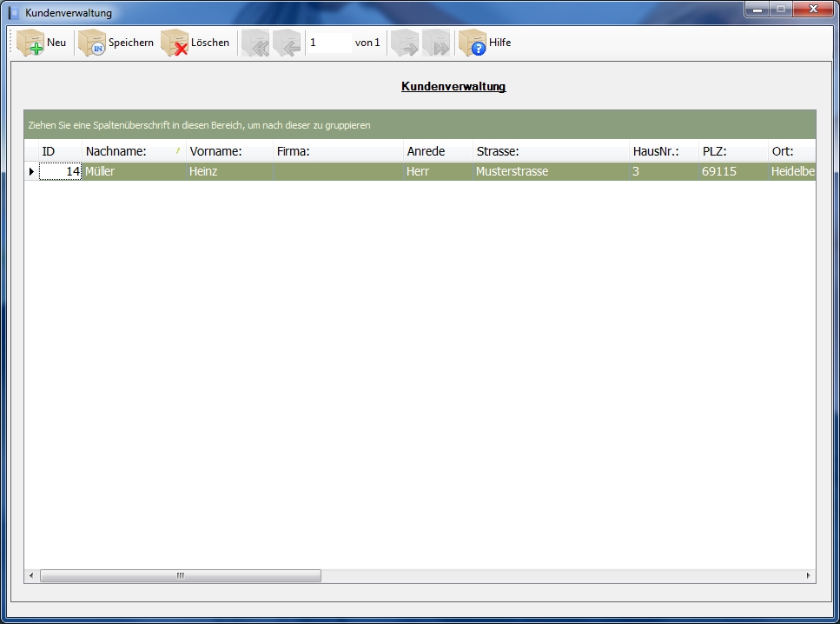The image size is (840, 624).
Task: Select the row indicator arrow for Müller
Action: (x=31, y=172)
